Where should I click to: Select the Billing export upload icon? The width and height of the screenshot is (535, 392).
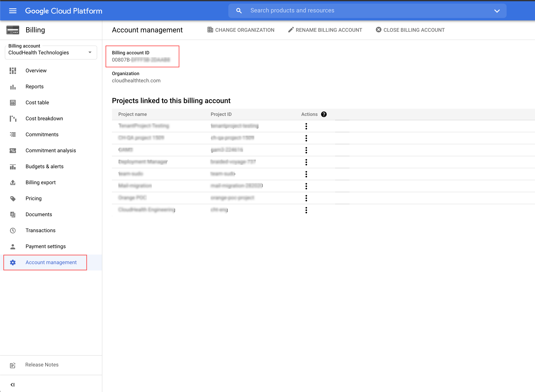(x=13, y=182)
